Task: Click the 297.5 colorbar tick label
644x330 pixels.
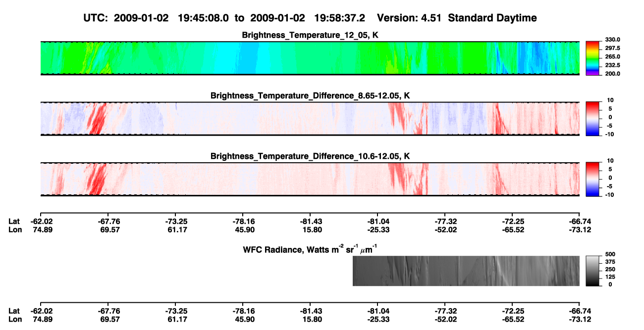Action: 612,48
